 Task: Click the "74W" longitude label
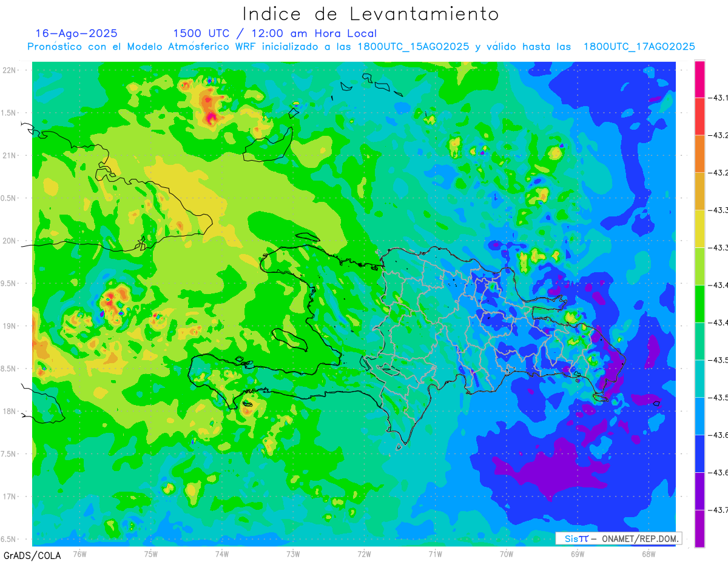pyautogui.click(x=222, y=554)
